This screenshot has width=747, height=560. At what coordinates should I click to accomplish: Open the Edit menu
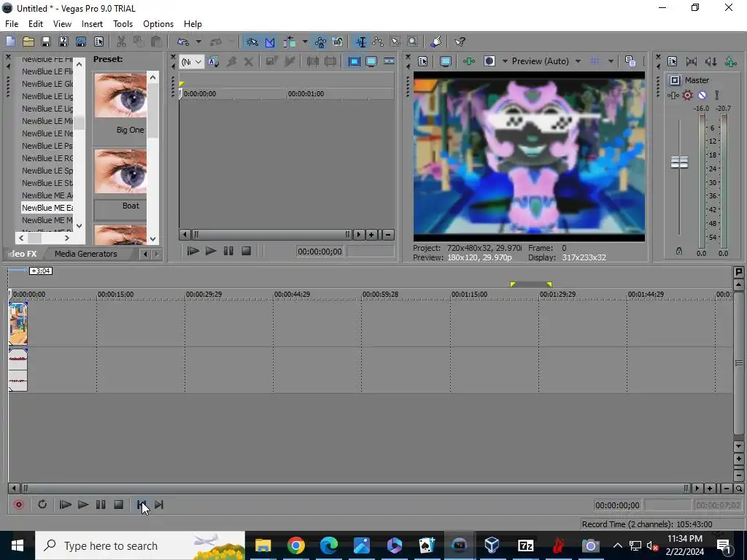click(35, 24)
